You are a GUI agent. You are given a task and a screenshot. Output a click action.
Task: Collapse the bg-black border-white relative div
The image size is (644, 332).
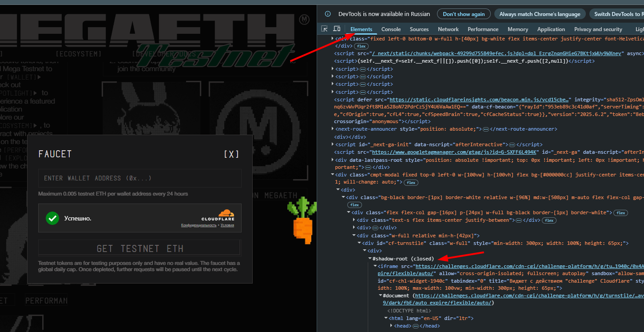(x=343, y=197)
